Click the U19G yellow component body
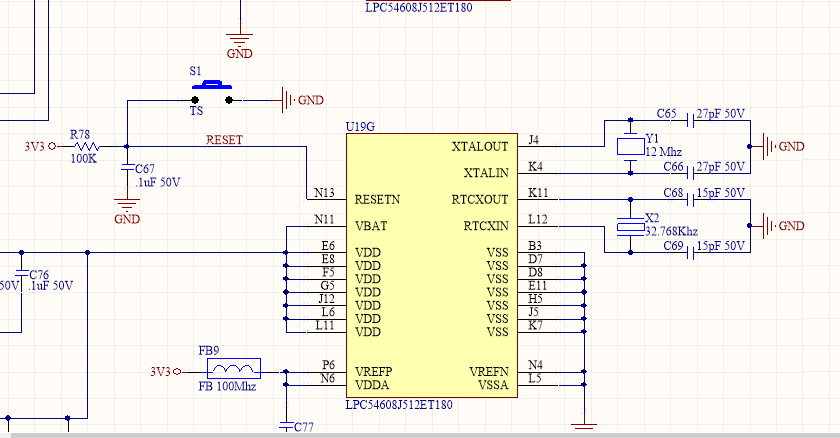Viewport: 840px width, 438px height. [x=432, y=266]
